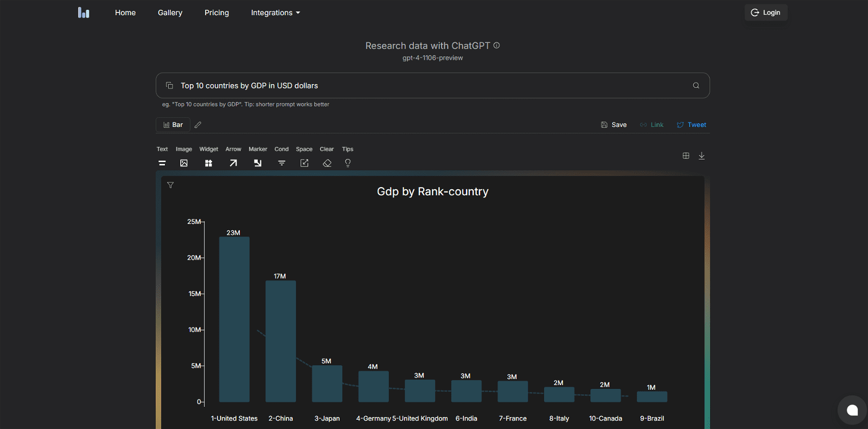Image resolution: width=868 pixels, height=429 pixels.
Task: Go to the Gallery page
Action: (170, 12)
